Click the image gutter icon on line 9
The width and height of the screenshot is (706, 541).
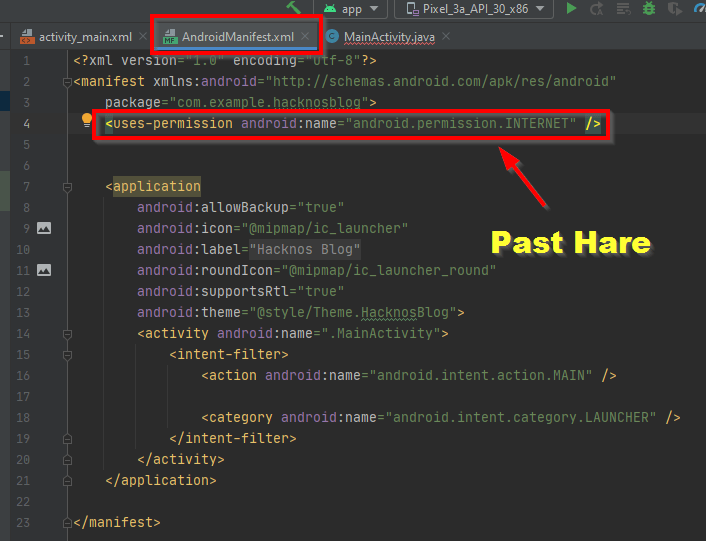(x=44, y=228)
